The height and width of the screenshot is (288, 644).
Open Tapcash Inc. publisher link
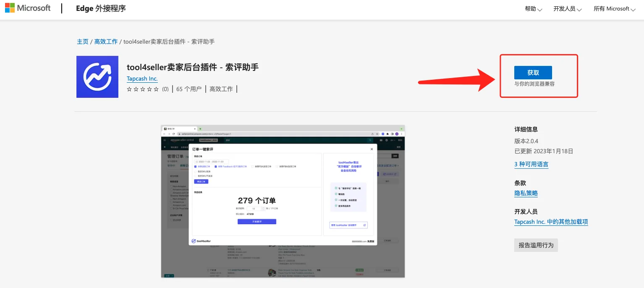[142, 79]
